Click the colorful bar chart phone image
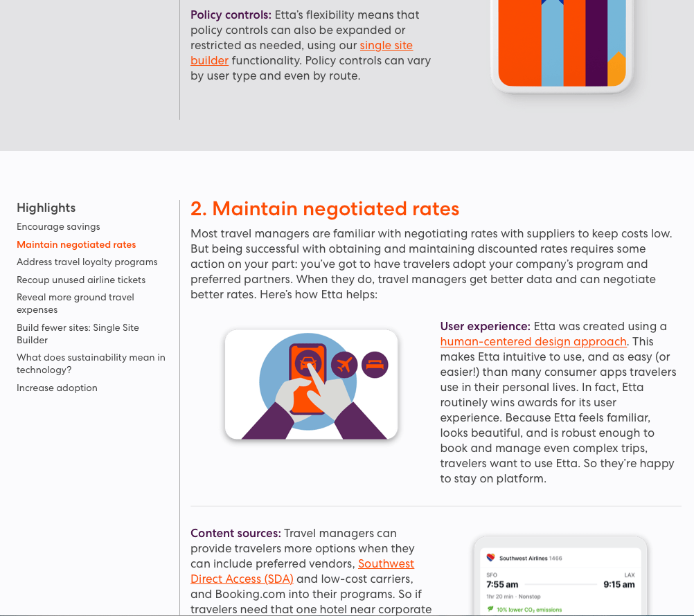Viewport: 694px width, 616px height. click(562, 43)
